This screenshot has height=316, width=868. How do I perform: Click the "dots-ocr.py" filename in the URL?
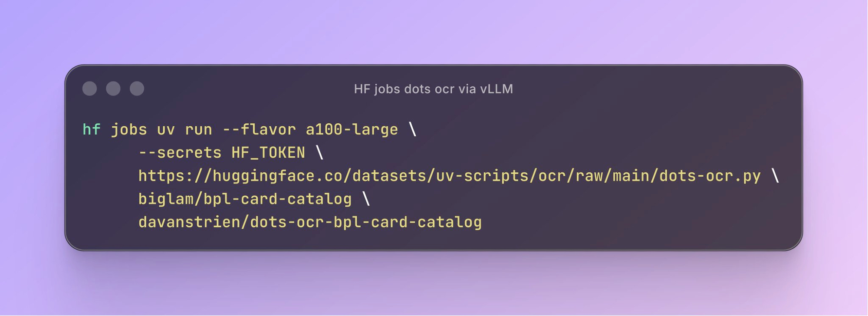pos(710,176)
